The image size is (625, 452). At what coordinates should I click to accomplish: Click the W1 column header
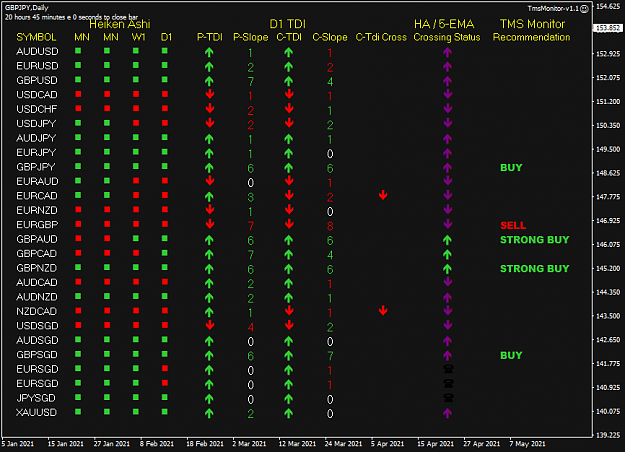(138, 37)
